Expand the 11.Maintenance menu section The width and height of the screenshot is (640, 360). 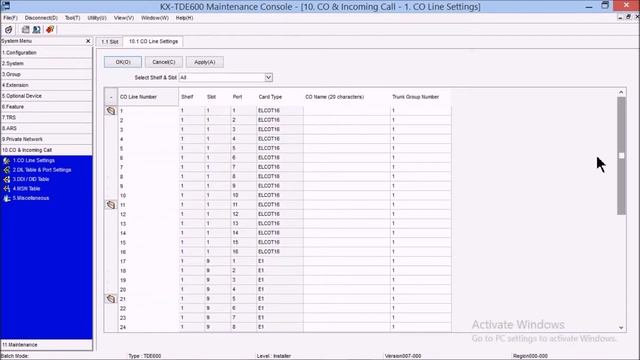(x=46, y=345)
